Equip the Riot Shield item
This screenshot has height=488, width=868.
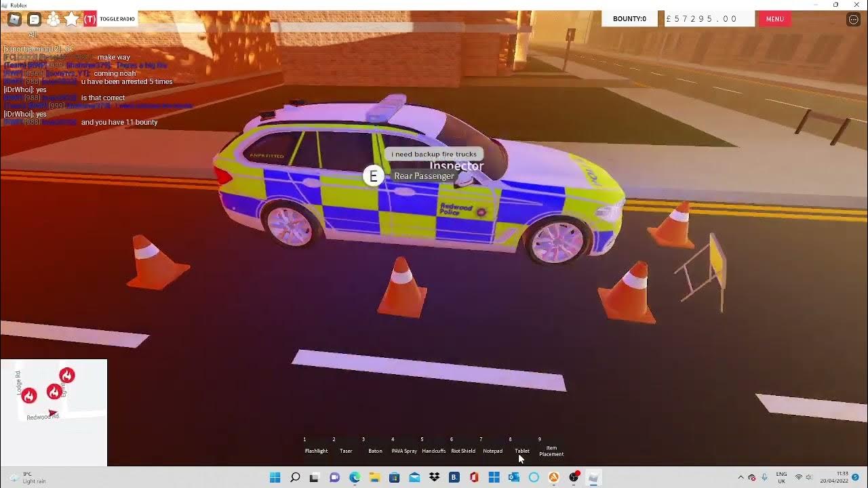pyautogui.click(x=463, y=446)
